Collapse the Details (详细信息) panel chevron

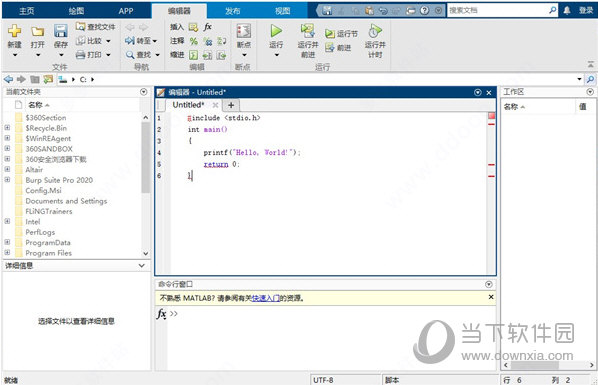coord(141,266)
